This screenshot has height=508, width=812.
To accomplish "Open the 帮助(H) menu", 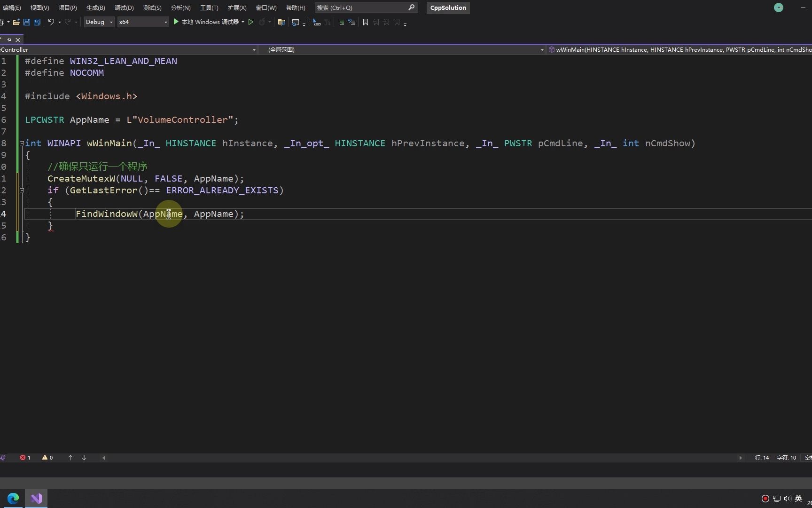I will 296,8.
